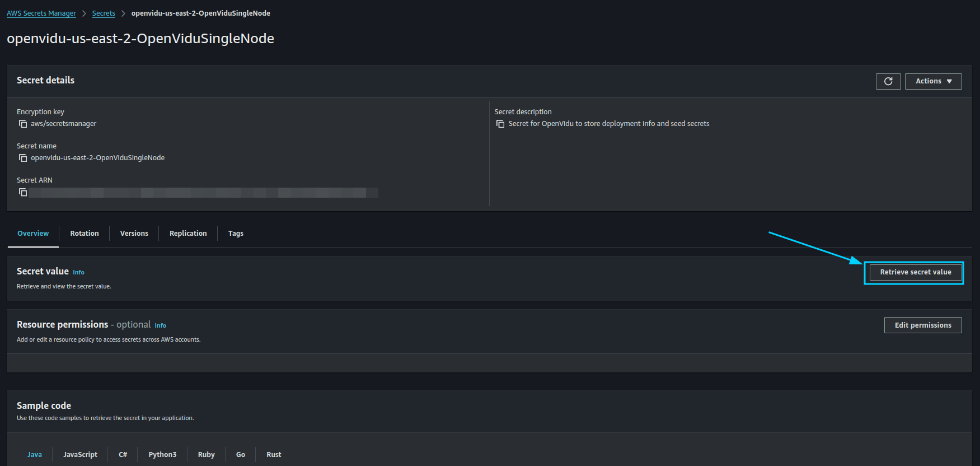
Task: Open AWS Secrets Manager breadcrumb link
Action: [x=41, y=13]
